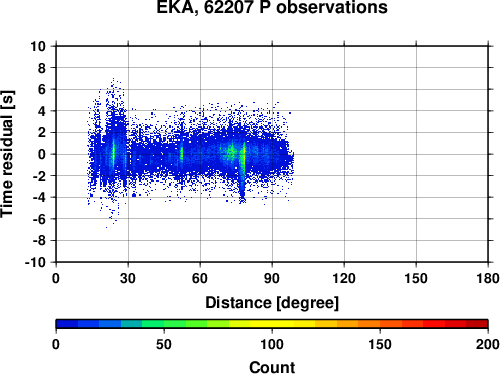This screenshot has width=500, height=374.
Task: Click the x-axis tick label '30'
Action: coord(128,278)
